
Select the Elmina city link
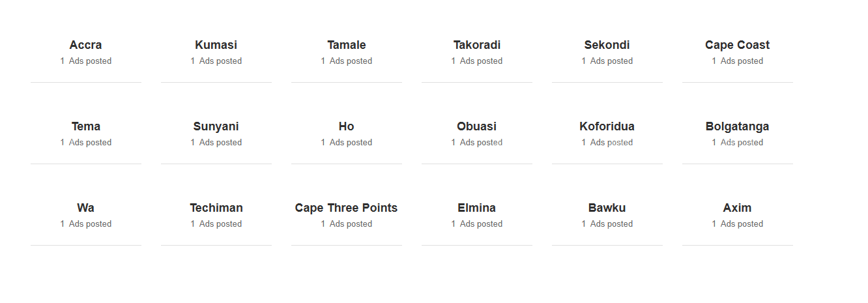point(476,208)
